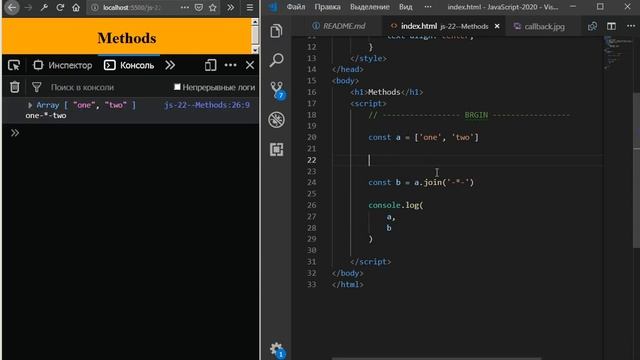Switch to the Инспектор tab
The height and width of the screenshot is (360, 640).
click(63, 65)
